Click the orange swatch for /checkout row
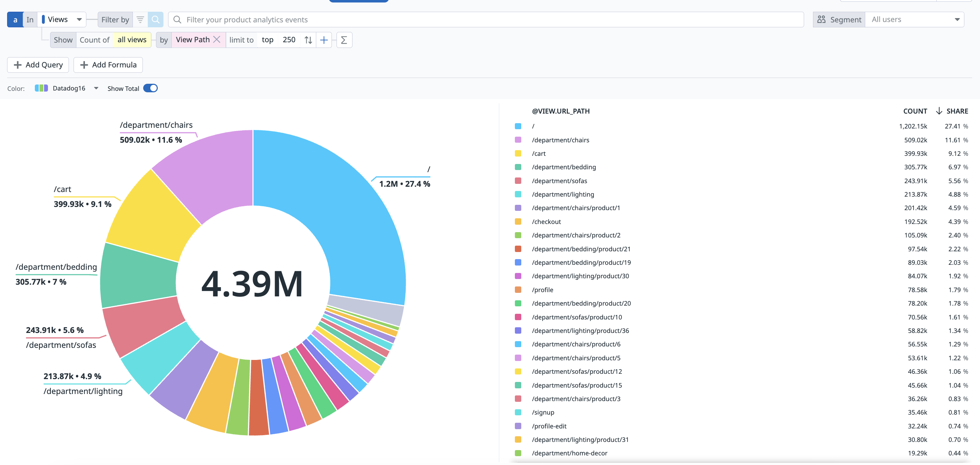The height and width of the screenshot is (465, 980). [518, 221]
